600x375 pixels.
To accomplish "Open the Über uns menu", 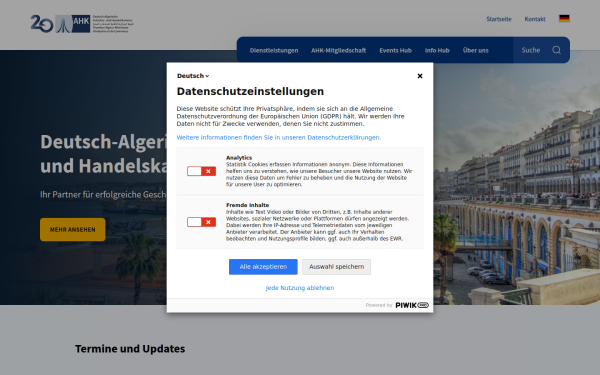I will [x=476, y=50].
